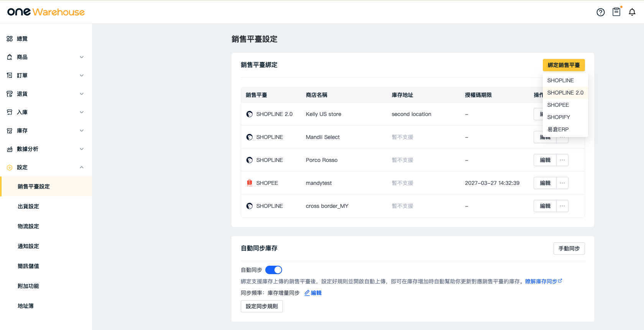Click the Shopline logo in Mandii Select row
Screen dimensions: 644x330
tap(250, 137)
